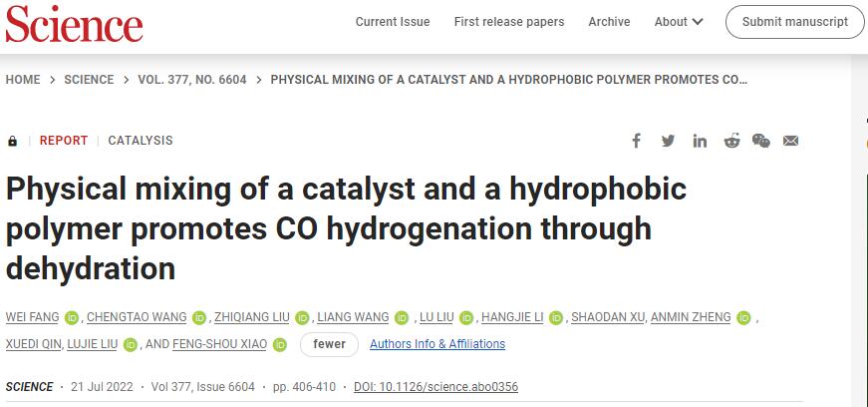This screenshot has height=407, width=868.
Task: Share article on Twitter
Action: click(668, 141)
